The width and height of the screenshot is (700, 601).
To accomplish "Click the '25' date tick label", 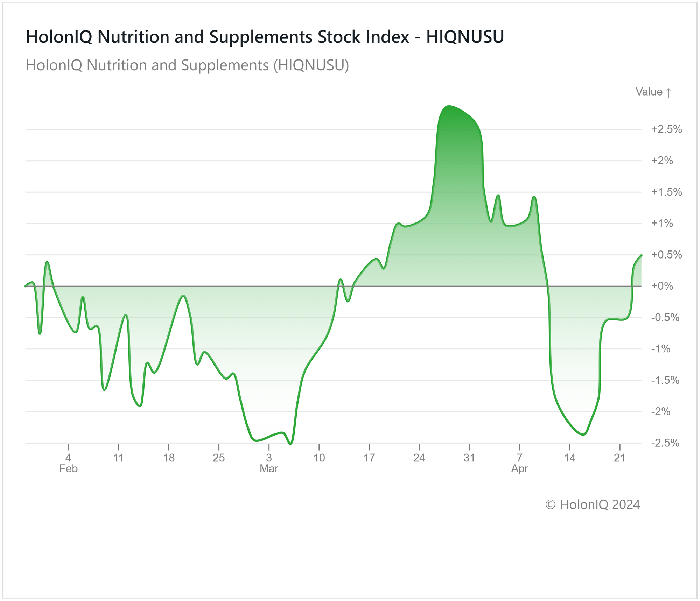I will [x=219, y=458].
